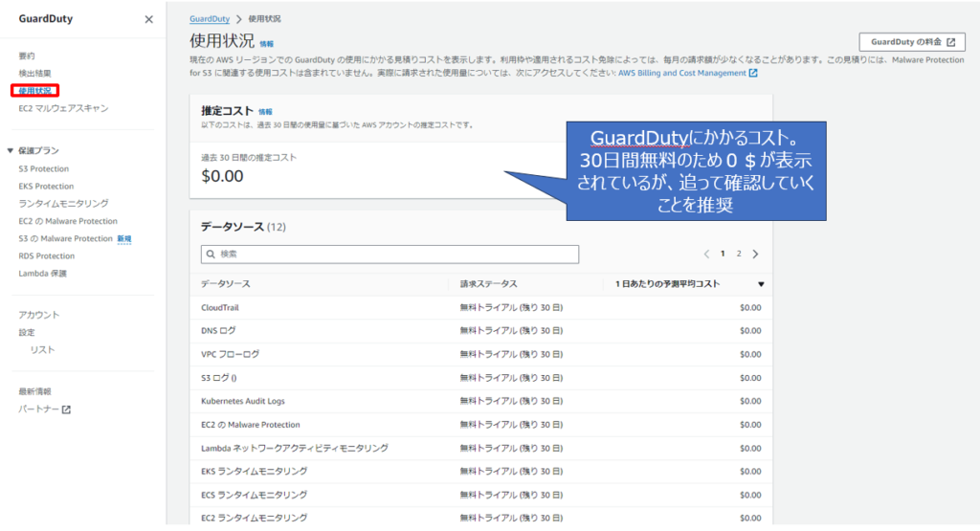
Task: Click the DNS ログ data source row
Action: pyautogui.click(x=481, y=330)
